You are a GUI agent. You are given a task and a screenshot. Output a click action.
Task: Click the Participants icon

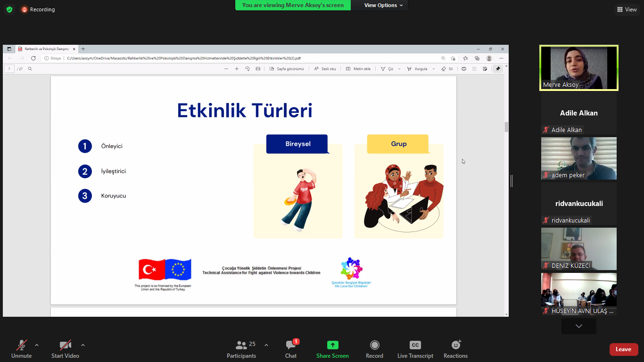point(241,346)
